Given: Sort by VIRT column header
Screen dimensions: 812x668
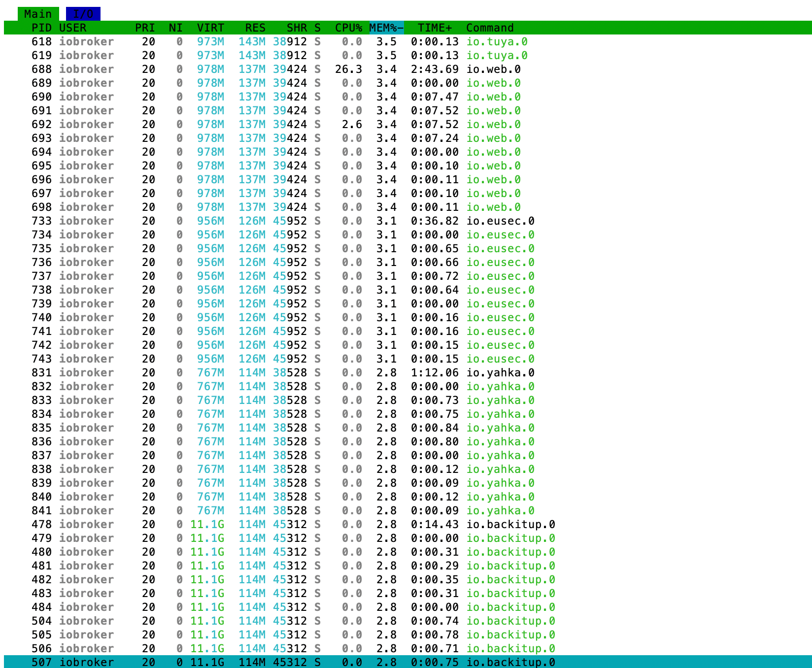Looking at the screenshot, I should pos(210,28).
